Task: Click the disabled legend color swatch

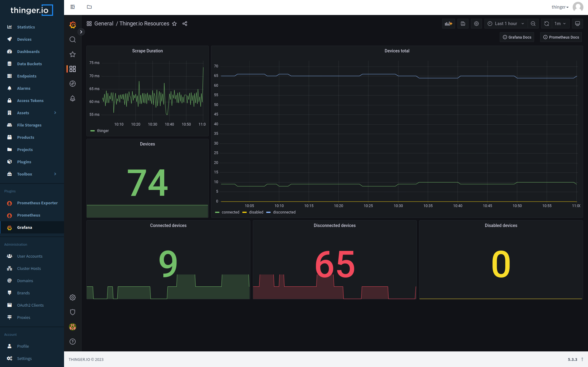Action: 245,212
